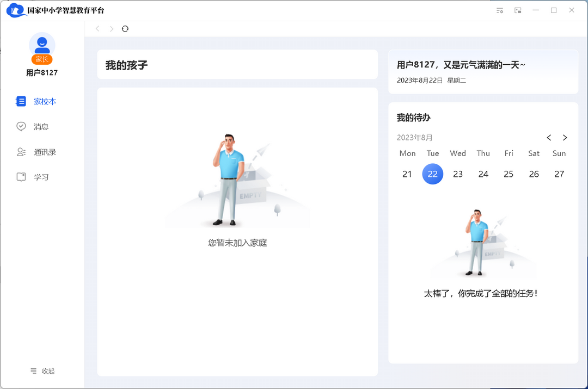Click the orange 家长 parent badge

pyautogui.click(x=42, y=59)
